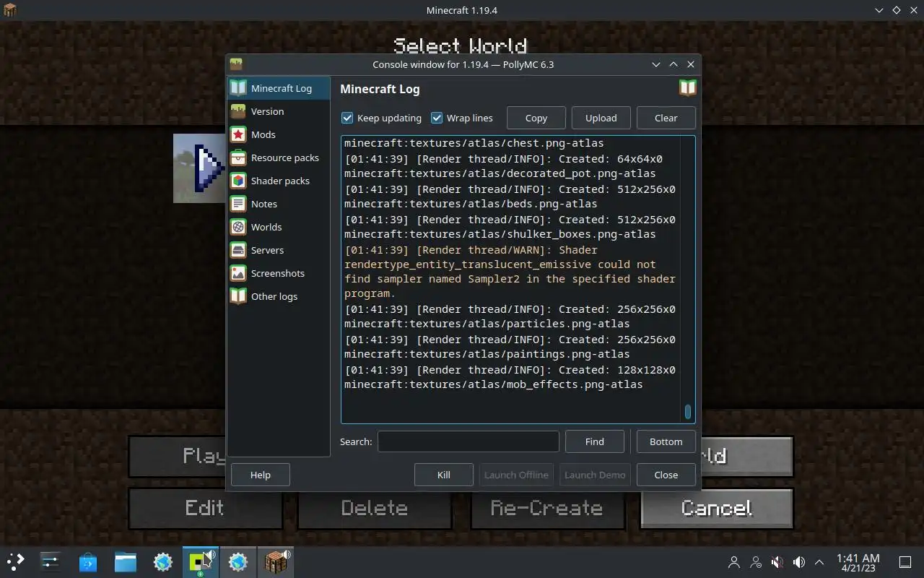The height and width of the screenshot is (578, 924).
Task: Open the Minecraft Log page in sidebar
Action: [x=279, y=88]
